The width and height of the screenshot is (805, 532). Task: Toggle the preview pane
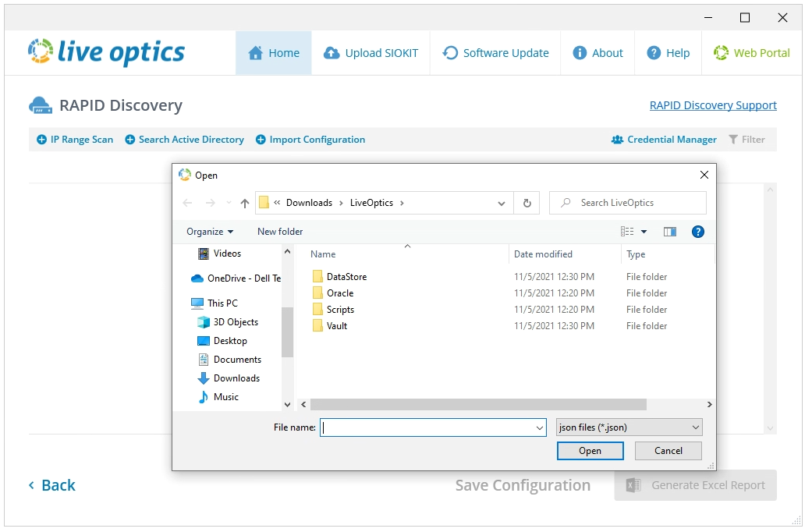point(670,232)
